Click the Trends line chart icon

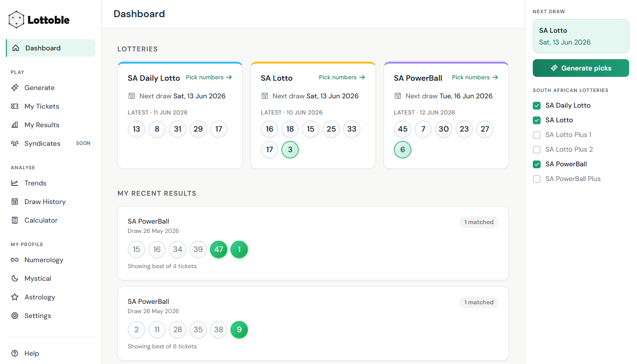[x=15, y=183]
